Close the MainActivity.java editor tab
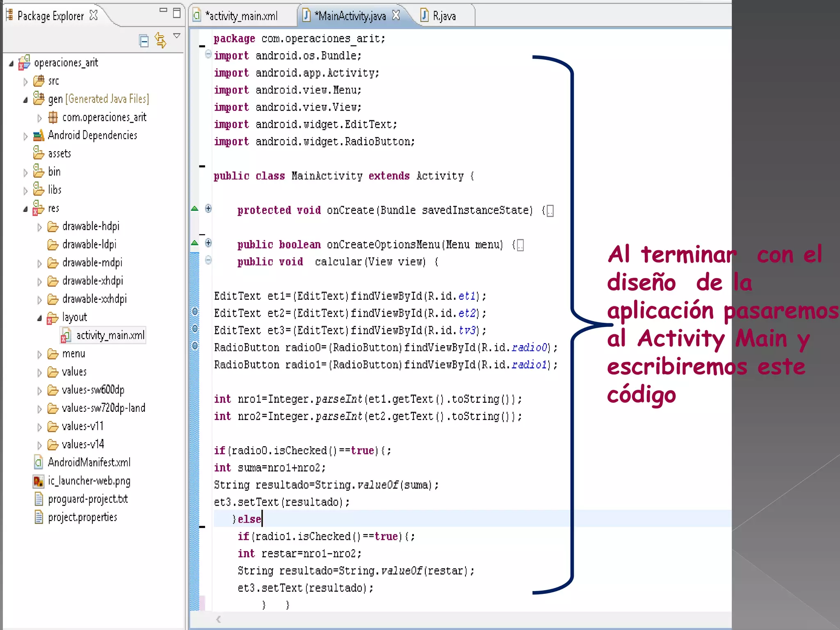 396,16
